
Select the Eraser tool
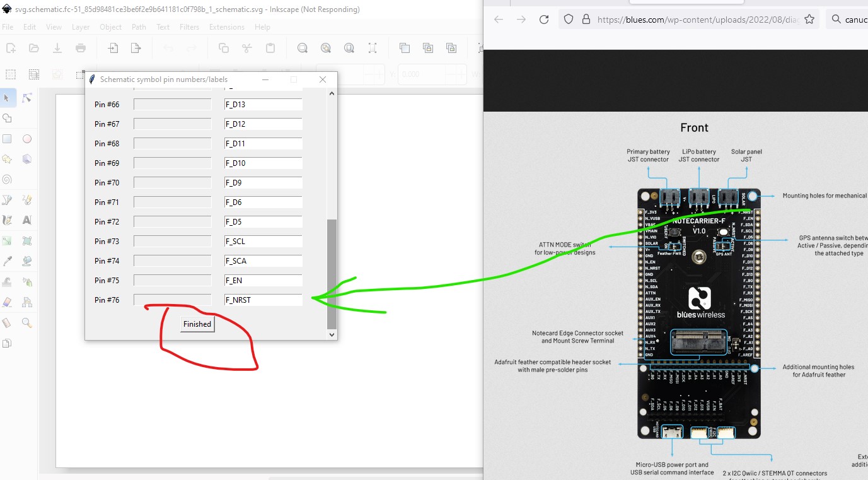tap(7, 302)
